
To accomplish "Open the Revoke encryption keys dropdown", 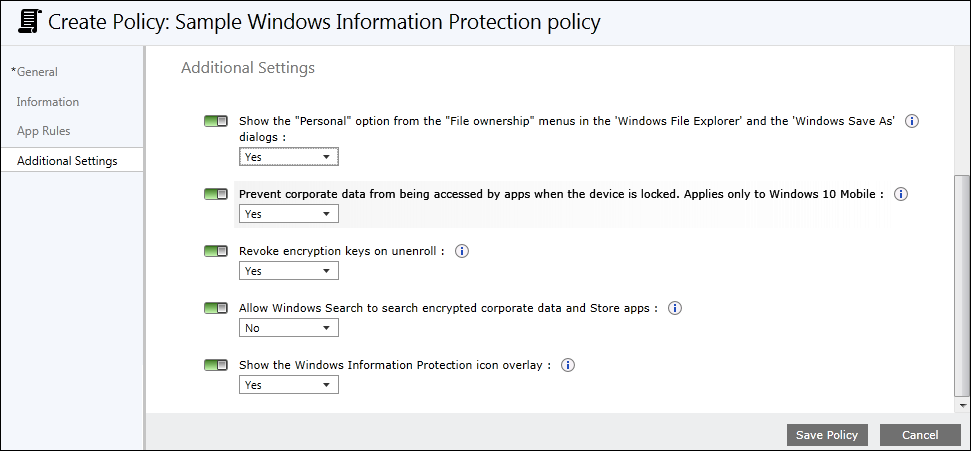I will [x=289, y=271].
